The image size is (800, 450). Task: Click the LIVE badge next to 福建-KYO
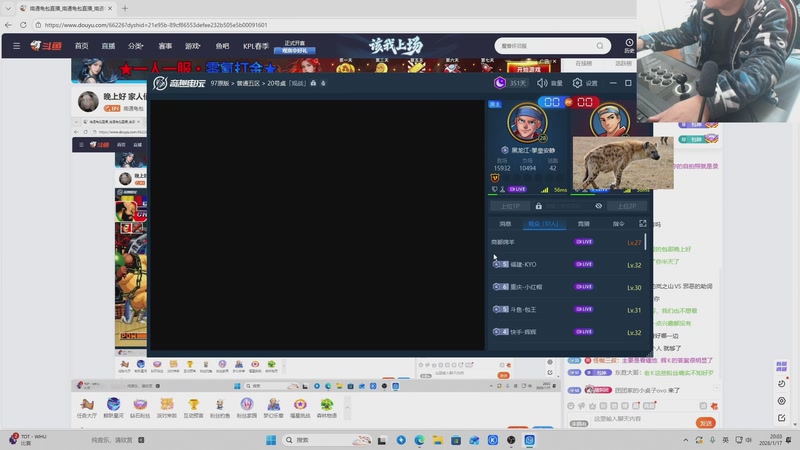[x=584, y=264]
